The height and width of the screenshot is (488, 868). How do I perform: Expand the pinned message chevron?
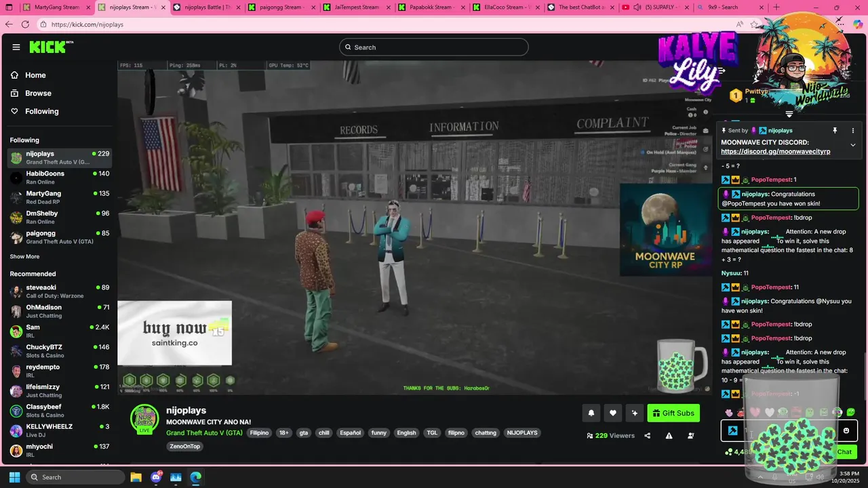853,145
